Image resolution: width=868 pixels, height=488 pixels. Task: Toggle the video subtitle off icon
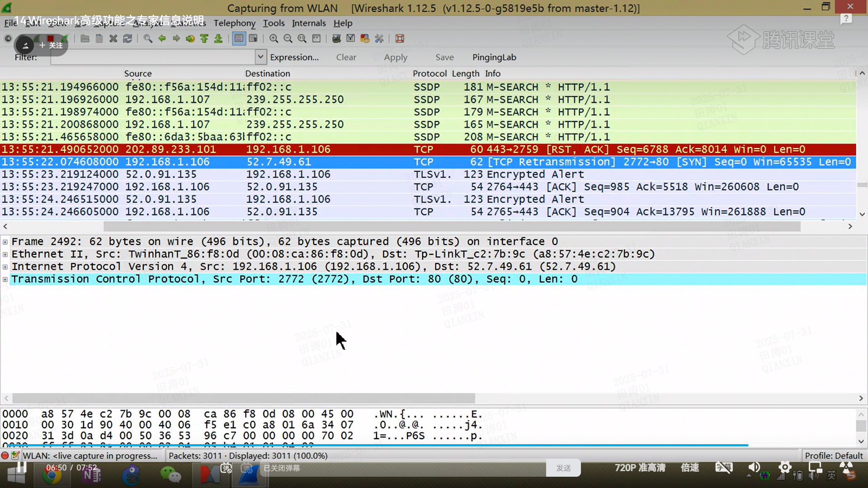pyautogui.click(x=723, y=468)
